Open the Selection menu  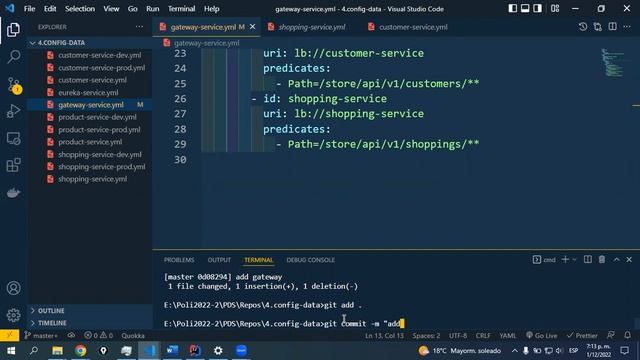coord(80,9)
